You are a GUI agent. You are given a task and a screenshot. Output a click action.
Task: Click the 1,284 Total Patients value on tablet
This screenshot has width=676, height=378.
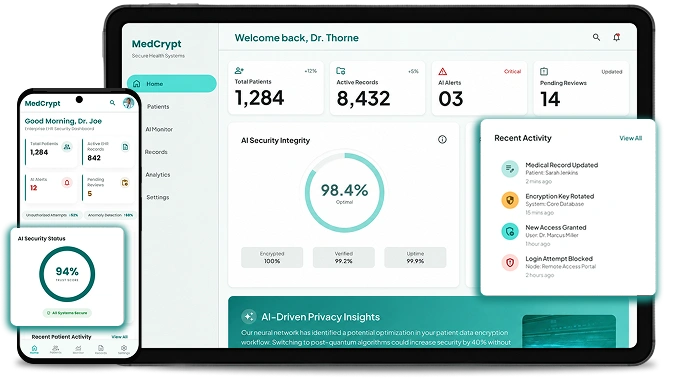(259, 98)
